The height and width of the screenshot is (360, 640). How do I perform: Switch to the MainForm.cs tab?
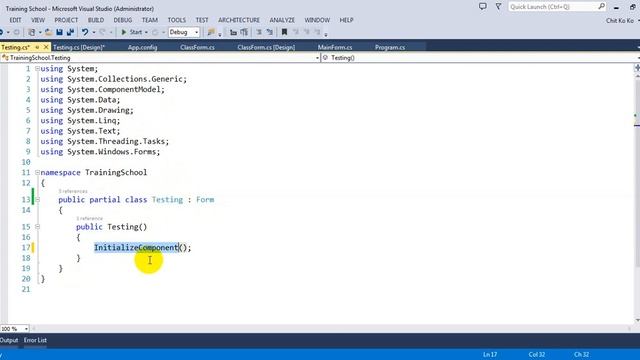[335, 47]
